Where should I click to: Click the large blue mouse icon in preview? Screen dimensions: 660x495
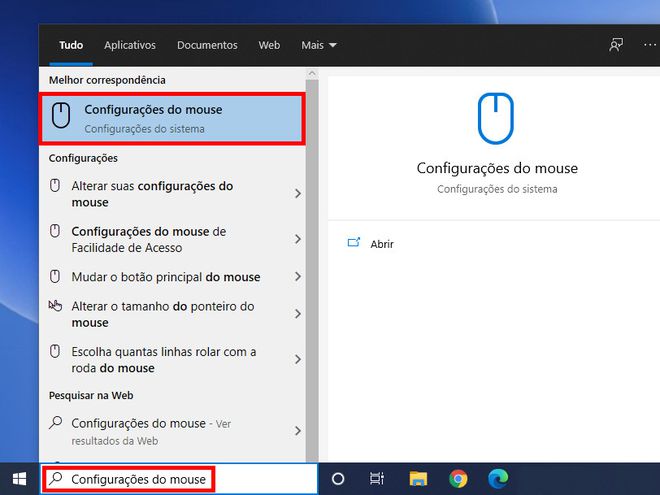click(496, 118)
